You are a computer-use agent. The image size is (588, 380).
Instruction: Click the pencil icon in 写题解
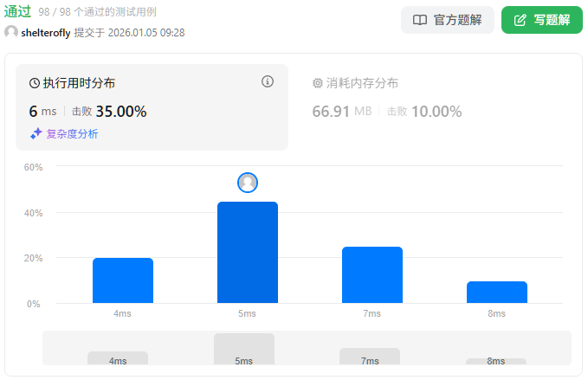point(520,20)
